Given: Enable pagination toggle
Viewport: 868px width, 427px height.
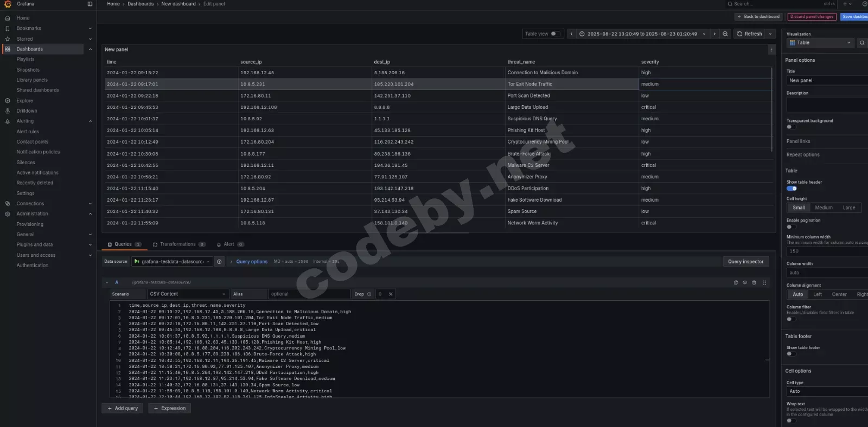Looking at the screenshot, I should 791,227.
